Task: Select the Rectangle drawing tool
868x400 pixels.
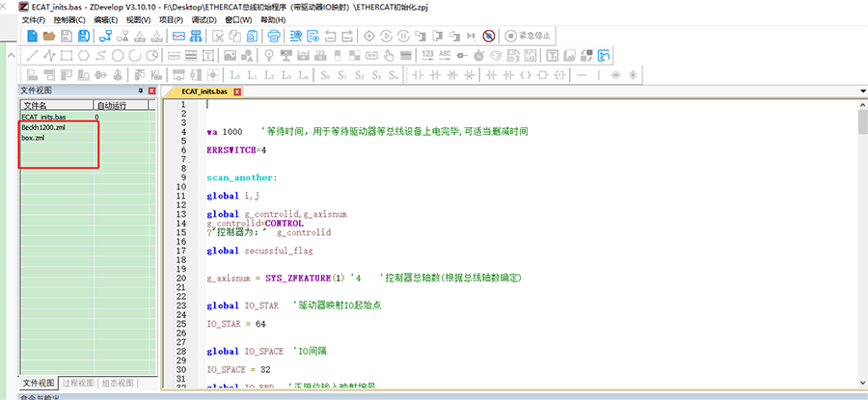Action: [x=67, y=55]
